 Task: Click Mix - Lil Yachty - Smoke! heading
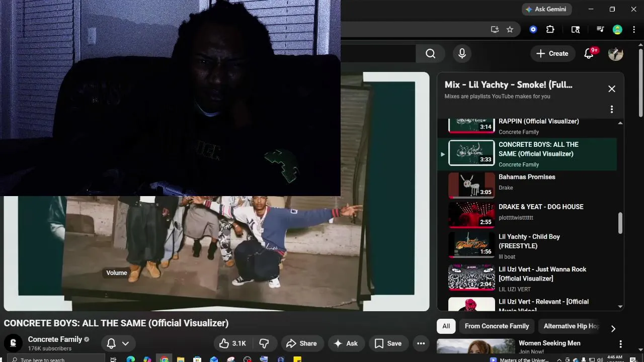click(508, 85)
